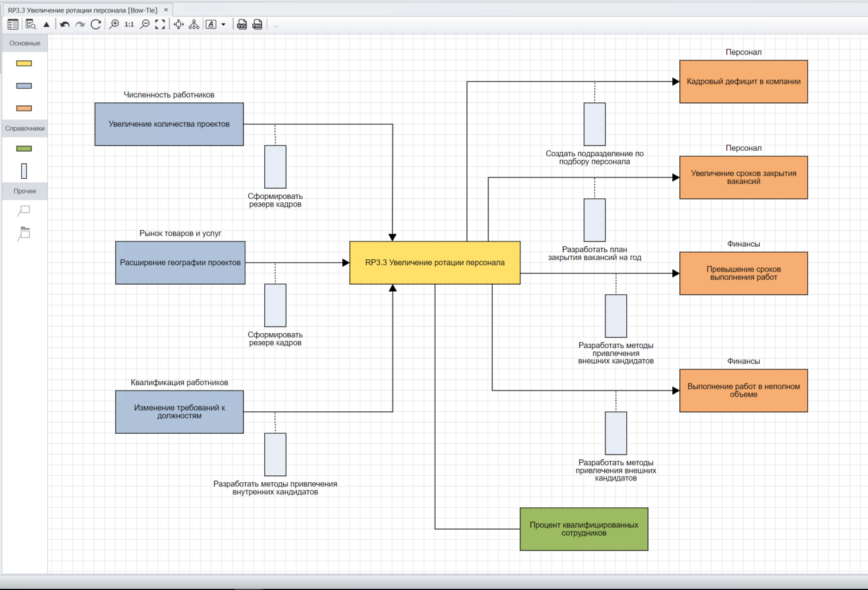Pick the yellow shape in the palette
868x590 pixels.
(x=24, y=63)
